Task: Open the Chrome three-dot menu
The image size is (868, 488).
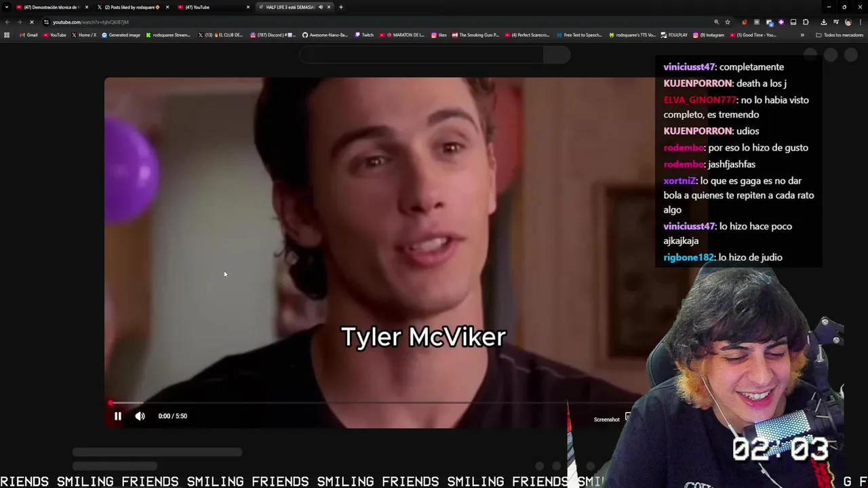Action: pos(861,22)
